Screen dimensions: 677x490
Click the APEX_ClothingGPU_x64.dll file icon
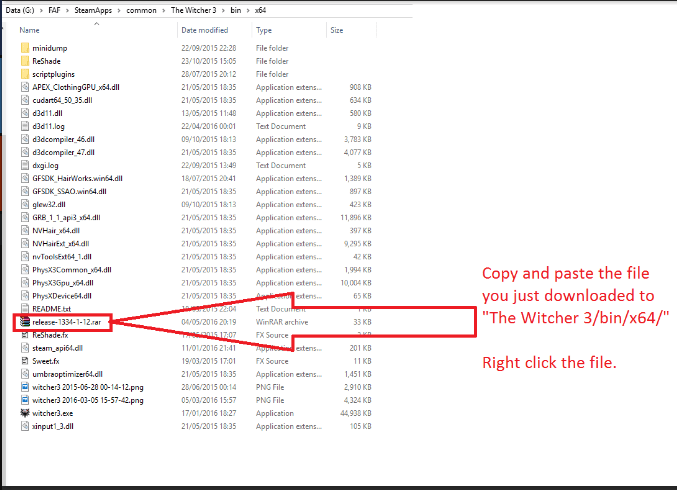[x=25, y=87]
